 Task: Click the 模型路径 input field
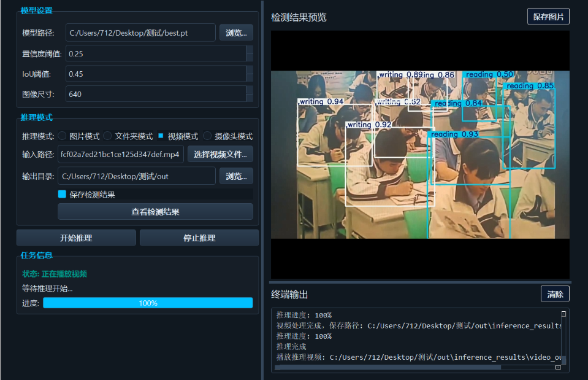coord(140,33)
